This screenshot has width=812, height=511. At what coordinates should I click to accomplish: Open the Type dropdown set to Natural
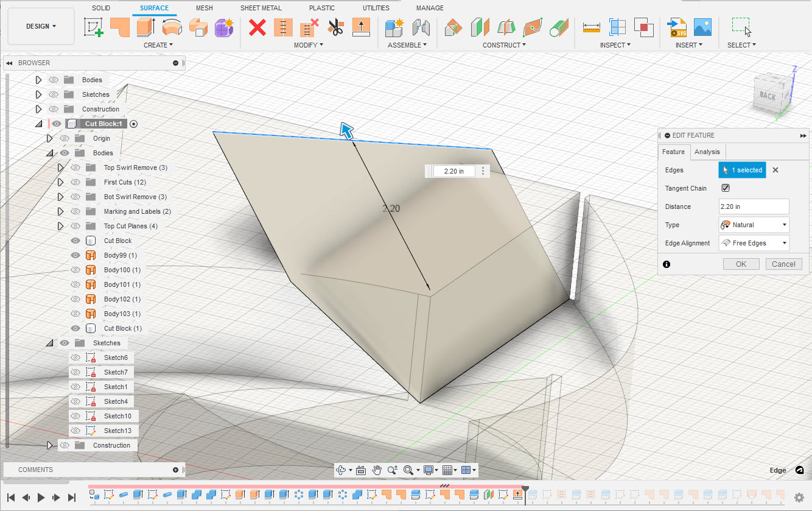(754, 225)
